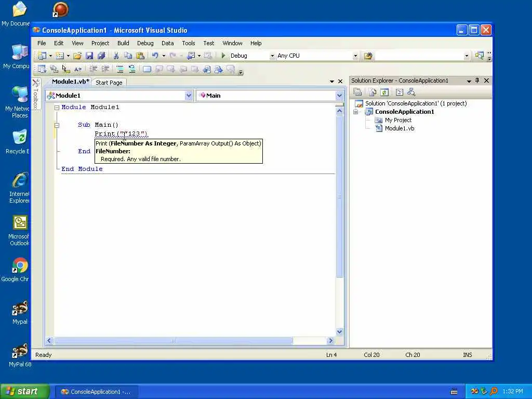Image resolution: width=532 pixels, height=399 pixels.
Task: Jump to next bookmark in document icon
Action: (x=219, y=69)
